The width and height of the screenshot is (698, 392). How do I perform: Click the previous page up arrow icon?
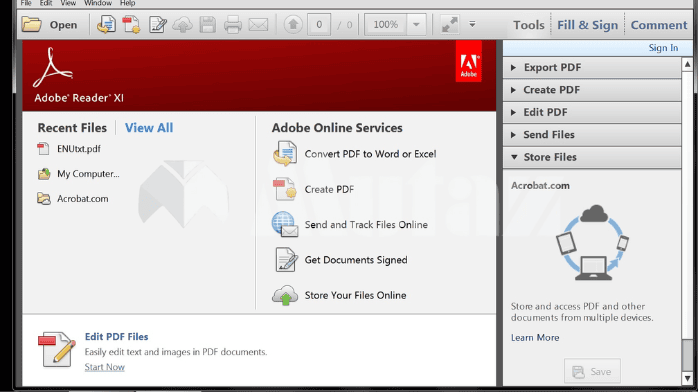[x=293, y=24]
